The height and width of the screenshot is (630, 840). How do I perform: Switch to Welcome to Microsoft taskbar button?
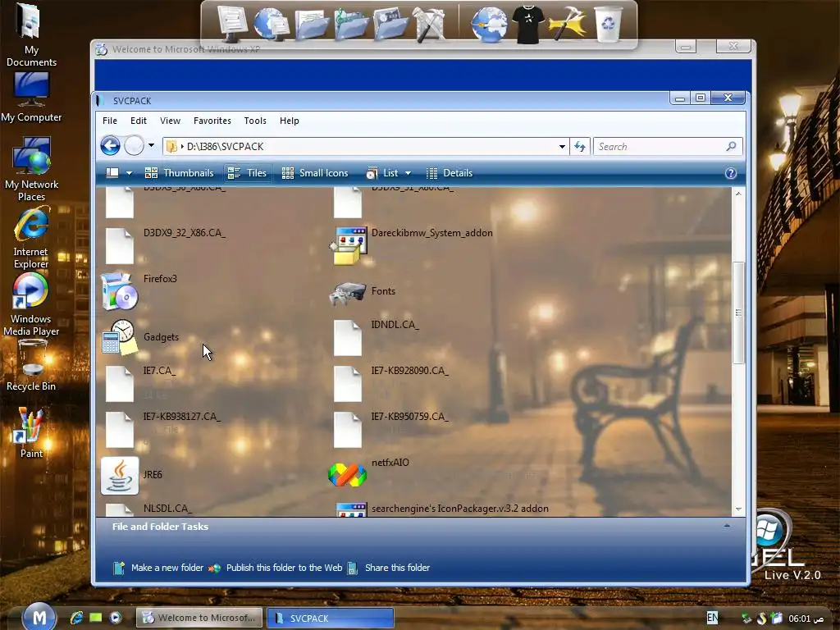(199, 618)
